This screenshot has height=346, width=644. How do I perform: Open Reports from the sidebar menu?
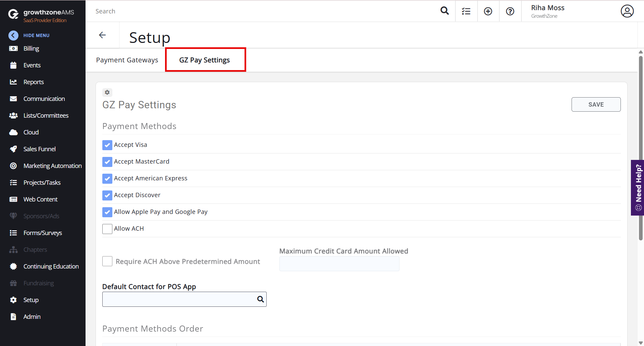34,82
